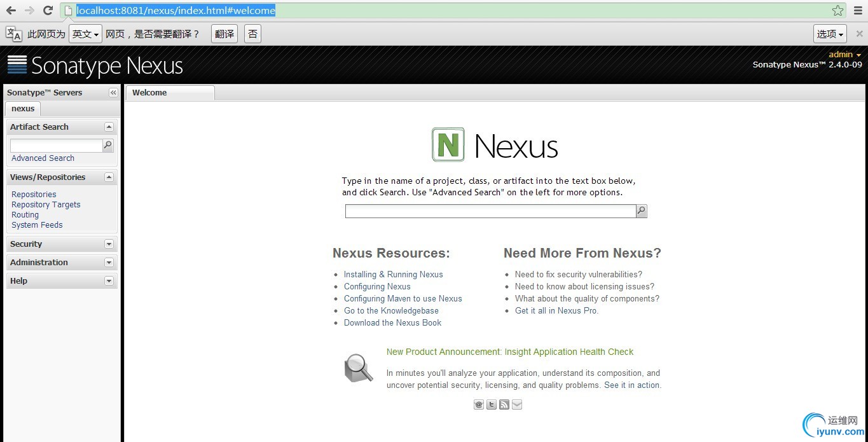Expand the Help panel
This screenshot has width=868, height=442.
click(109, 281)
